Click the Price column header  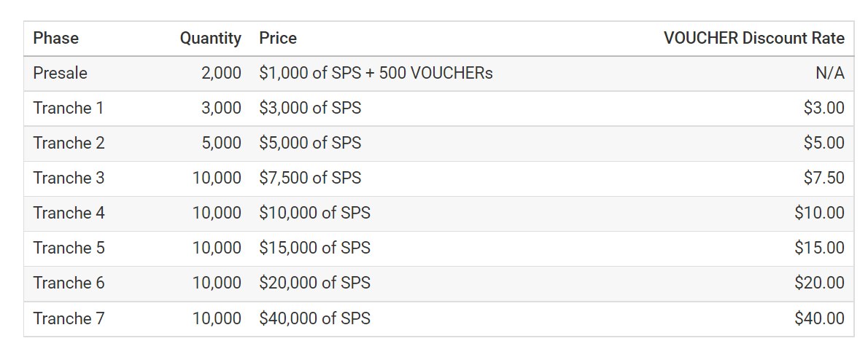(278, 38)
